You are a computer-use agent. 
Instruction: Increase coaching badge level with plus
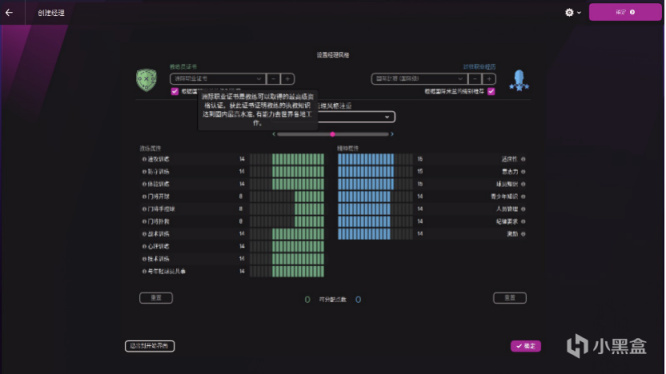(288, 79)
